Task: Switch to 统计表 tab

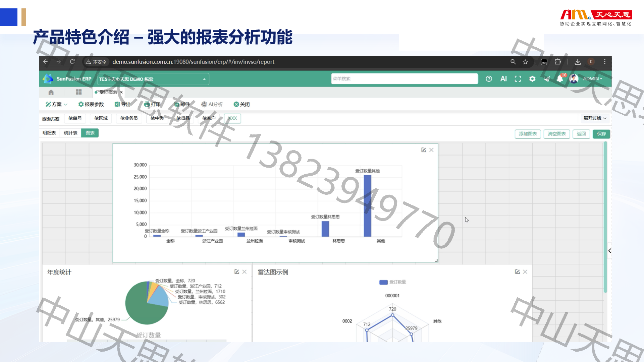Action: [x=70, y=133]
